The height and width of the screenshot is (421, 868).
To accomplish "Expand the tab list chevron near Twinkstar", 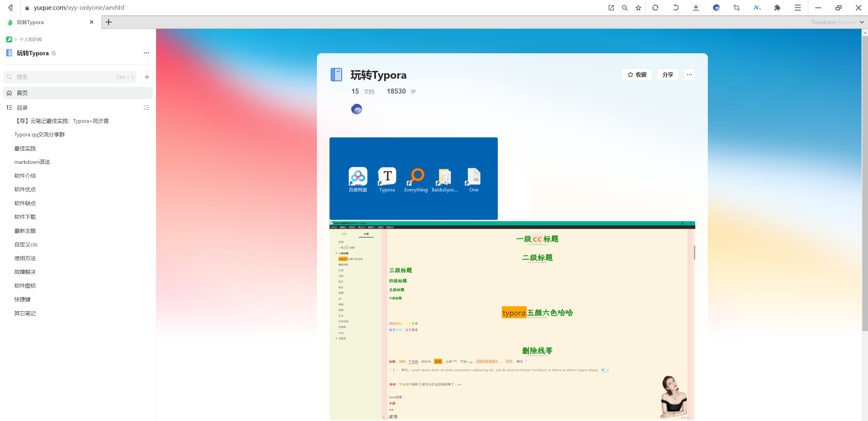I will click(862, 22).
